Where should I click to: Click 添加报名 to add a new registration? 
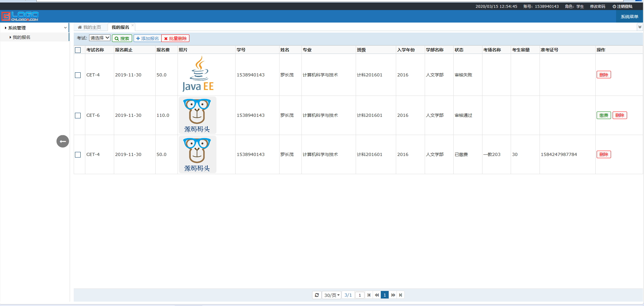tap(147, 38)
